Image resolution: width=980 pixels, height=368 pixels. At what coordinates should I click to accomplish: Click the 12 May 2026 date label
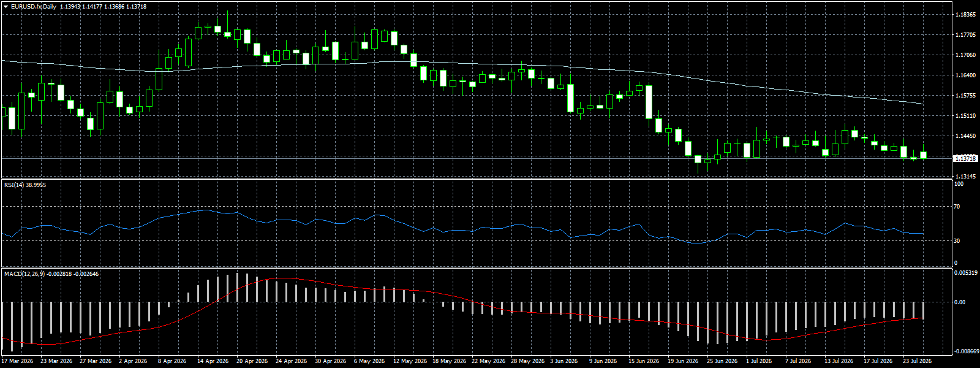tap(410, 361)
